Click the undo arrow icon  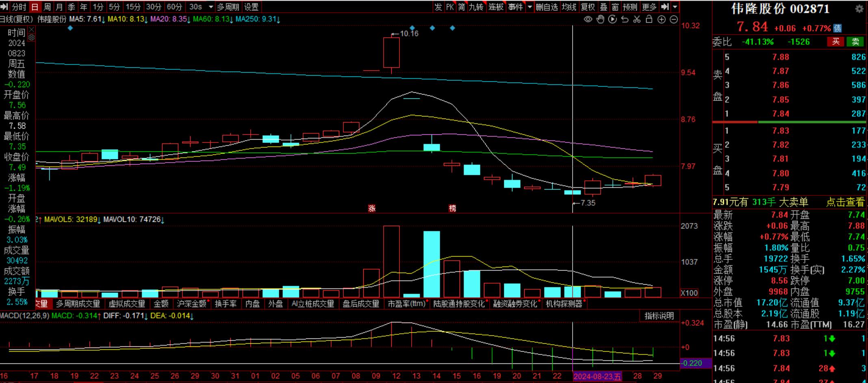coord(625,19)
